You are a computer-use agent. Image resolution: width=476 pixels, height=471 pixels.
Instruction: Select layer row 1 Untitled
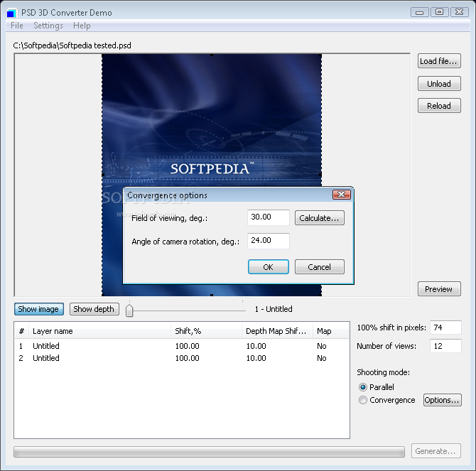pos(182,346)
